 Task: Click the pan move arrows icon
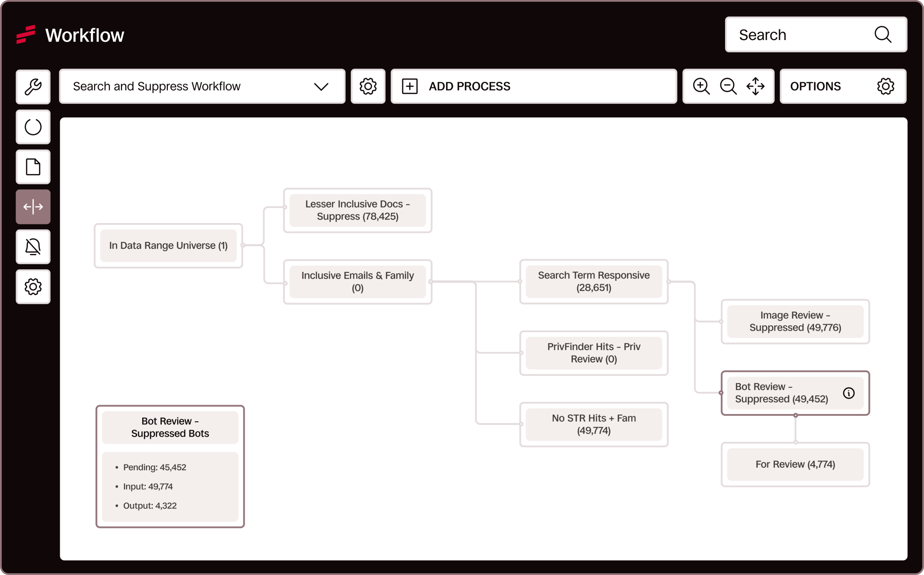pyautogui.click(x=755, y=86)
